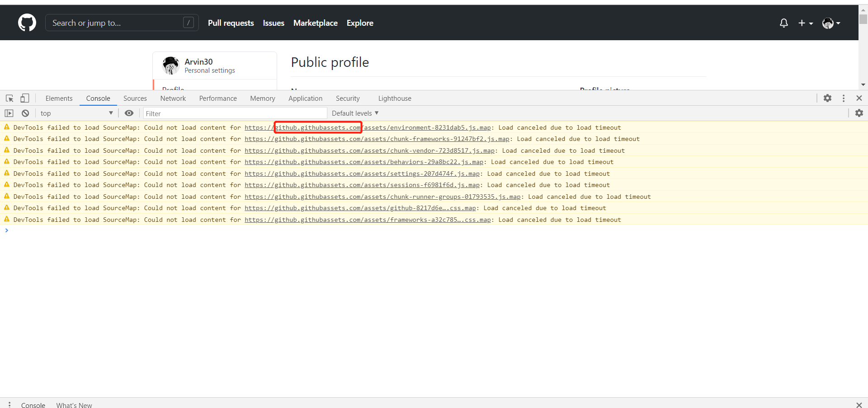Open the behaviors-29a8bc22.js.map link
The width and height of the screenshot is (868, 408).
(x=364, y=162)
